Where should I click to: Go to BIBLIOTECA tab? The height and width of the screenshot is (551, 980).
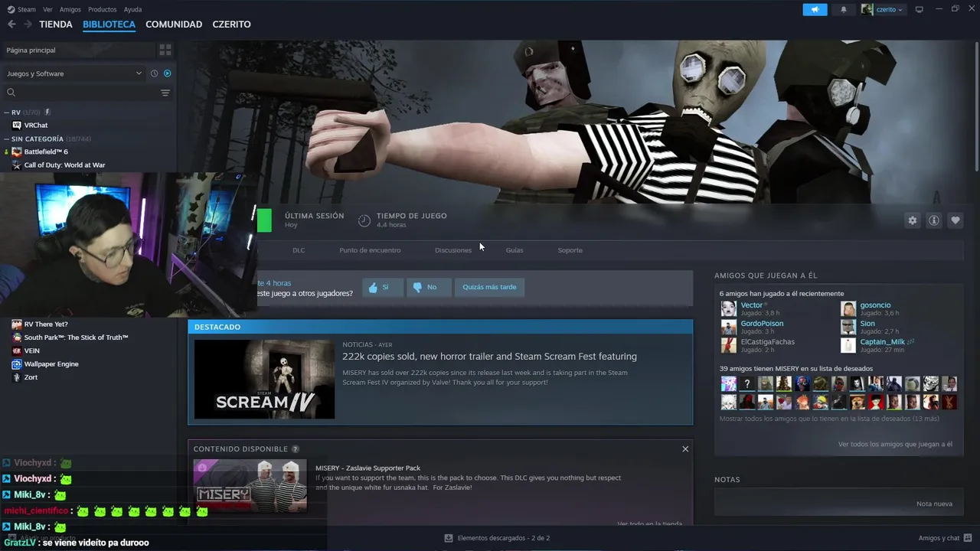tap(109, 24)
